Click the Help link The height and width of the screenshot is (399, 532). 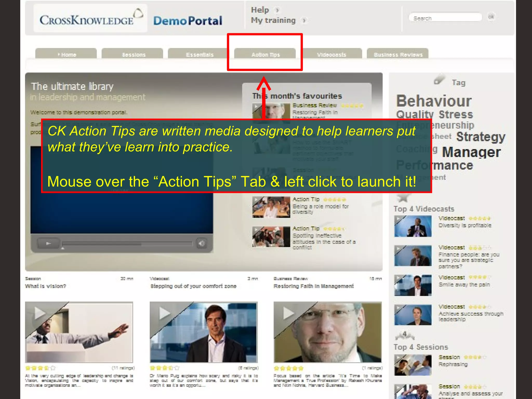click(x=260, y=10)
